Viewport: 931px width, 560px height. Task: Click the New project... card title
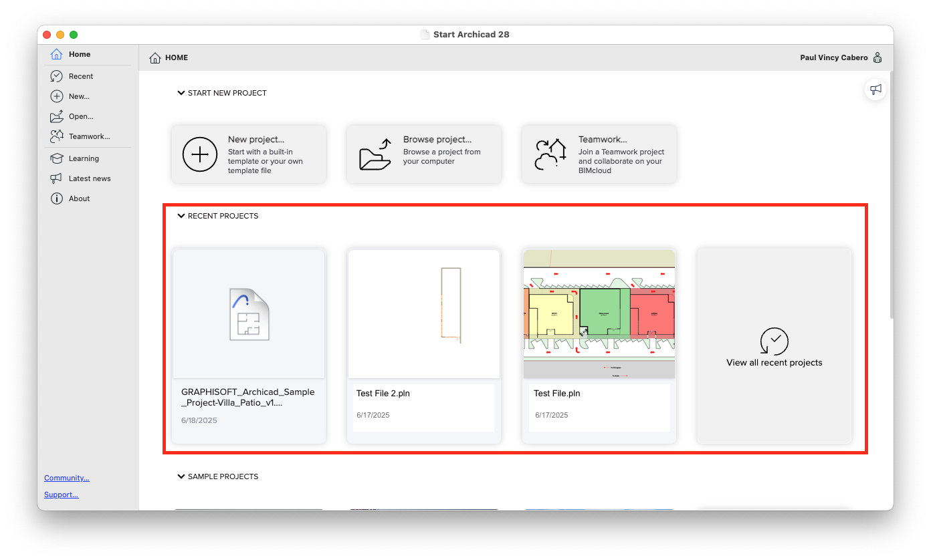coord(256,140)
